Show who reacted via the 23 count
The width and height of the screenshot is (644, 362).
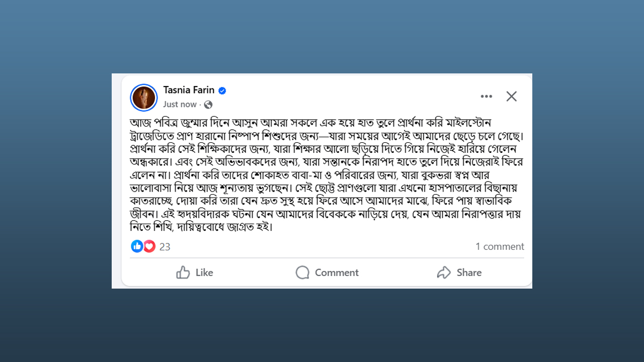165,247
